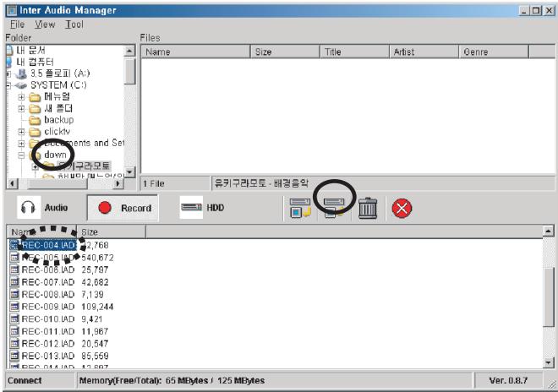
Task: Click the Memory(Free/Total) status text
Action: 172,381
